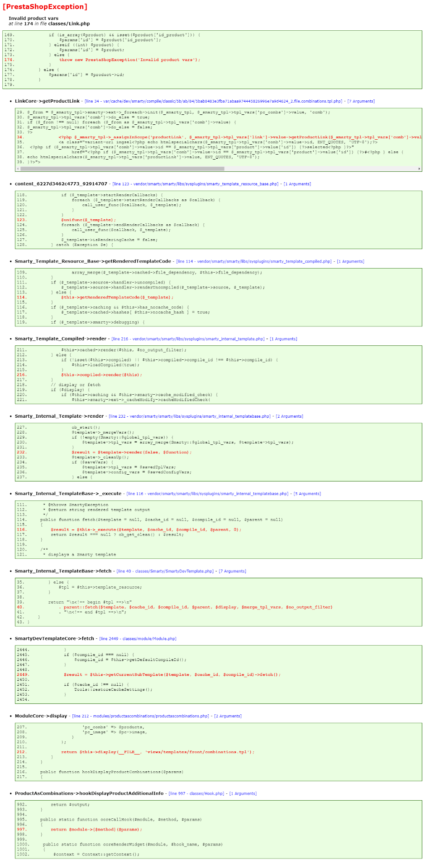The width and height of the screenshot is (425, 868).
Task: Toggle the Smarty_Internal_TemplateBase->_execute trace entry
Action: tap(68, 494)
